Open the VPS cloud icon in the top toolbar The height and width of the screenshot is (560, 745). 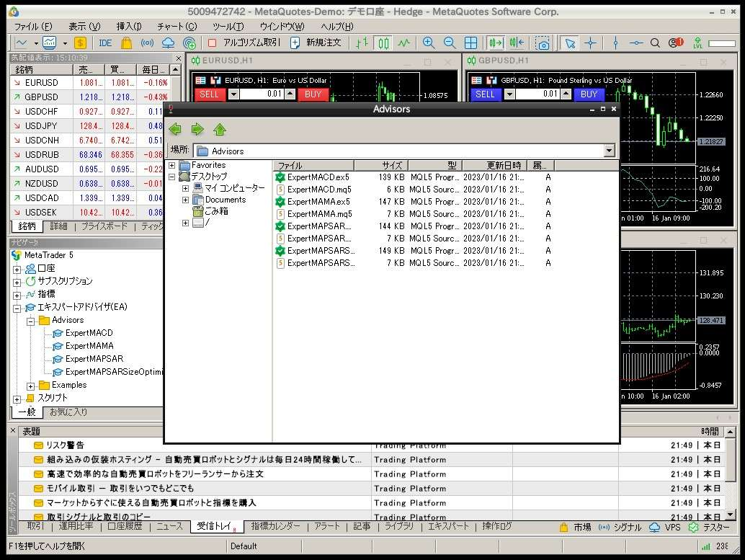(168, 43)
